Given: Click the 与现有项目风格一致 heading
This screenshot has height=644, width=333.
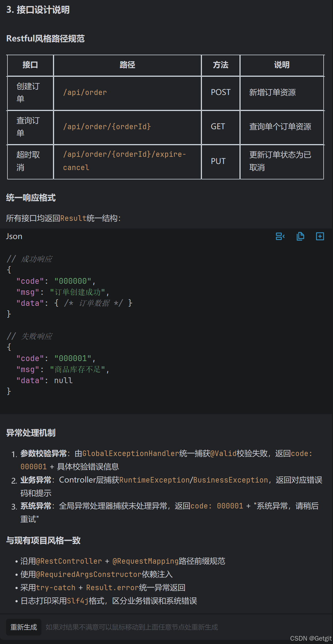Looking at the screenshot, I should pyautogui.click(x=43, y=540).
